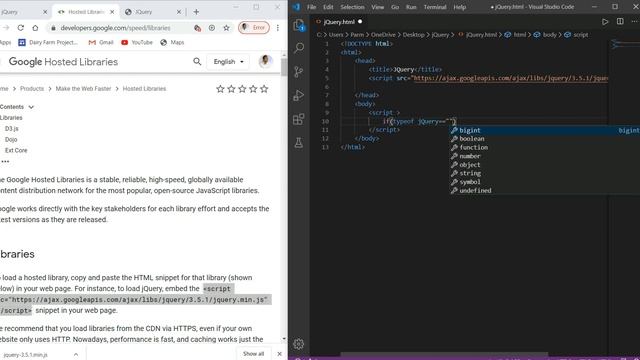Open the Edit menu in VS Code

pos(328,7)
